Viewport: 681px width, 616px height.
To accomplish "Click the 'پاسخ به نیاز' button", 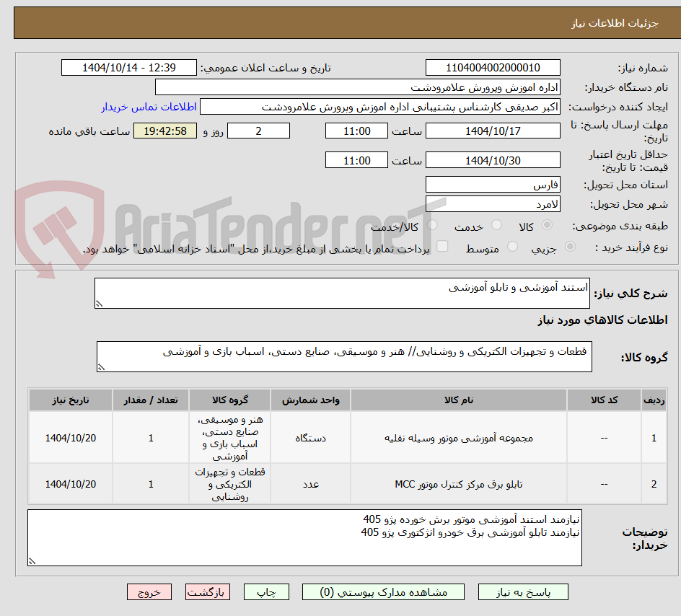I will coord(523,592).
